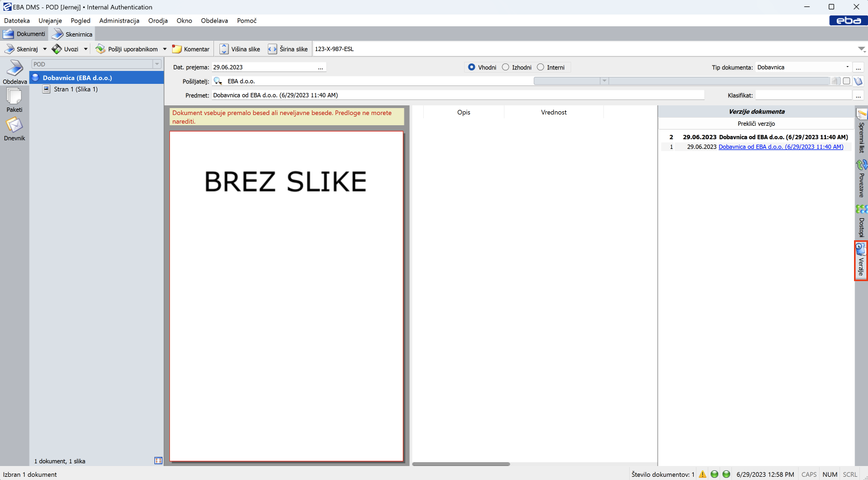
Task: Click the sender search magnifier icon
Action: pyautogui.click(x=218, y=81)
